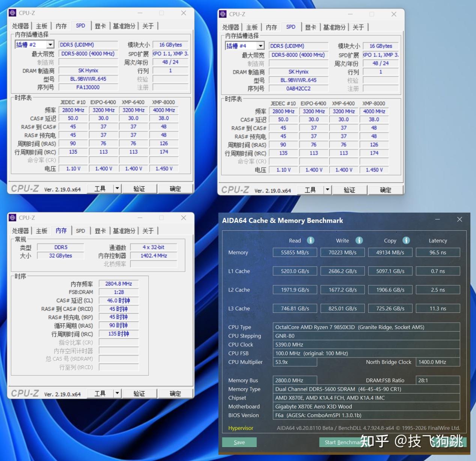Screen dimensions: 476x461
Task: Open 内存 tab in slot #4 window
Action: [x=271, y=27]
